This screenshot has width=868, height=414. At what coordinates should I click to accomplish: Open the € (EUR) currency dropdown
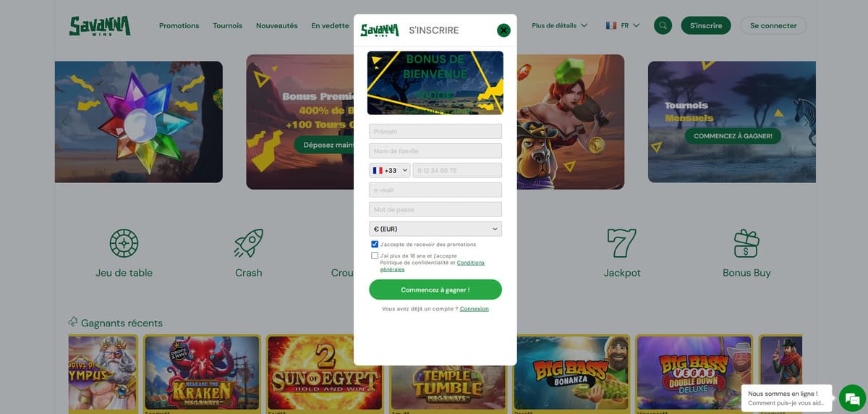click(435, 229)
